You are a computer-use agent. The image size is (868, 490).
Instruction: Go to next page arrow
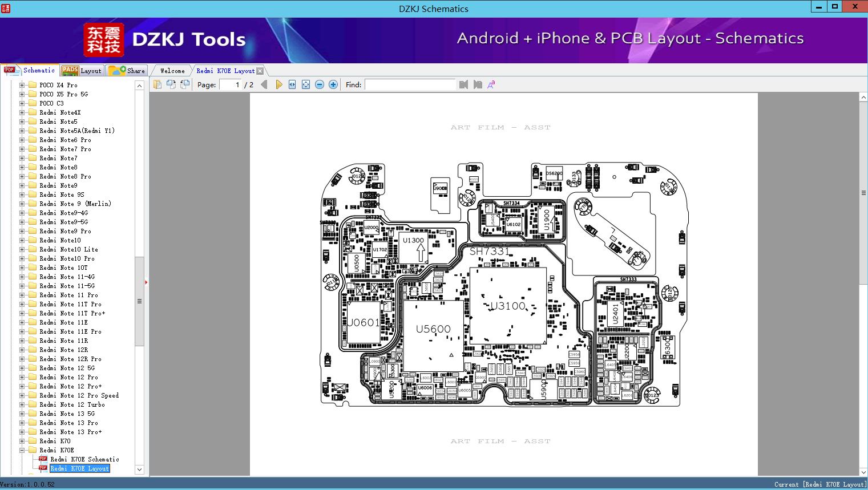[x=278, y=84]
